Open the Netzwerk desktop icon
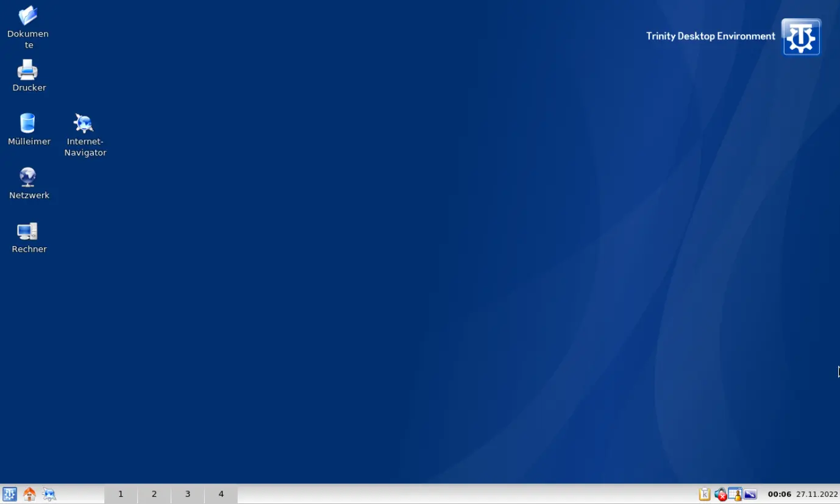Image resolution: width=840 pixels, height=504 pixels. 29,177
